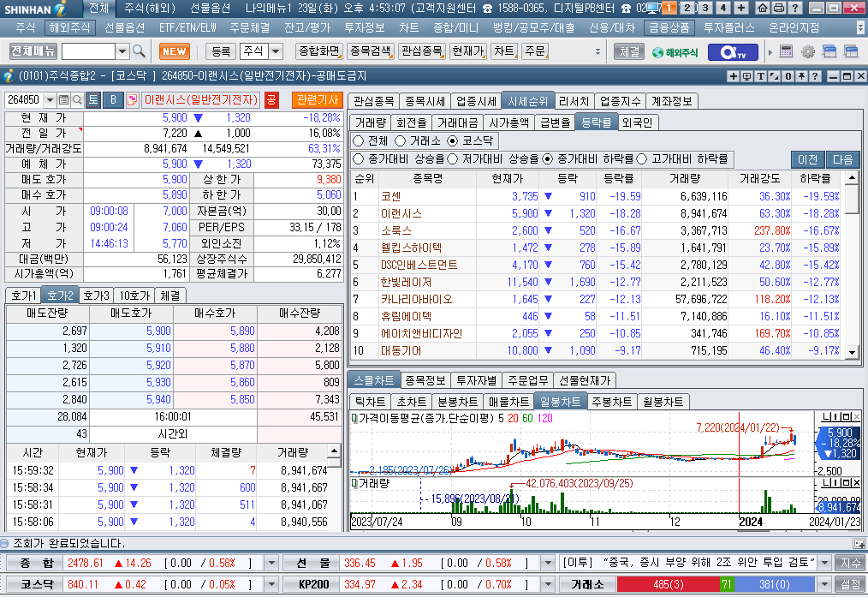Select the 거래량 ranking sub-tab
This screenshot has width=868, height=597.
pyautogui.click(x=371, y=123)
